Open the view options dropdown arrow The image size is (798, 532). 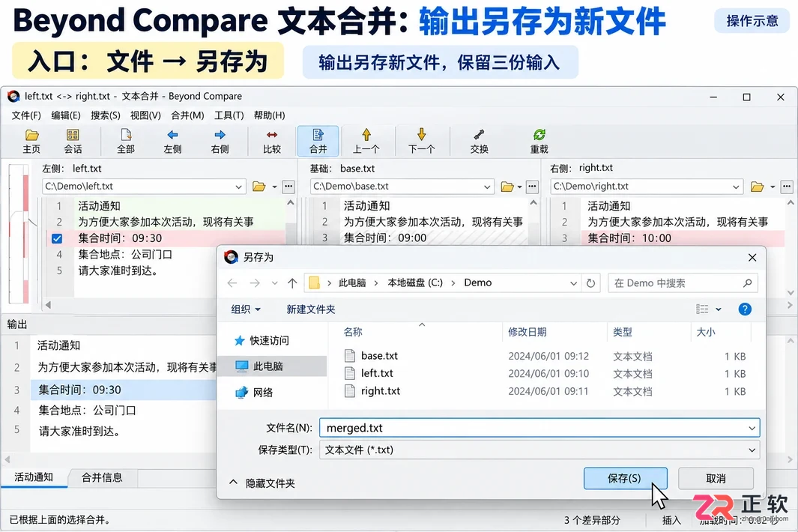coord(719,309)
